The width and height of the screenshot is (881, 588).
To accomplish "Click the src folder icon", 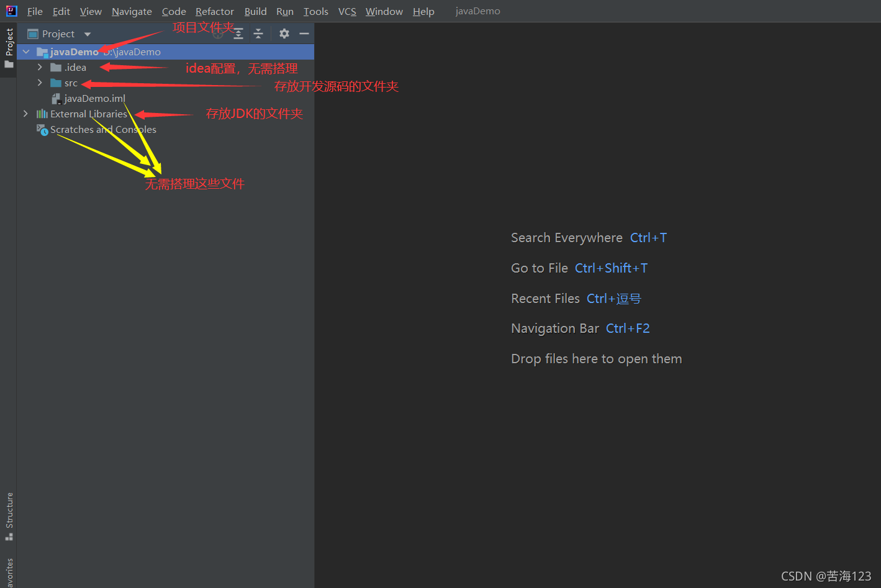I will coord(56,83).
